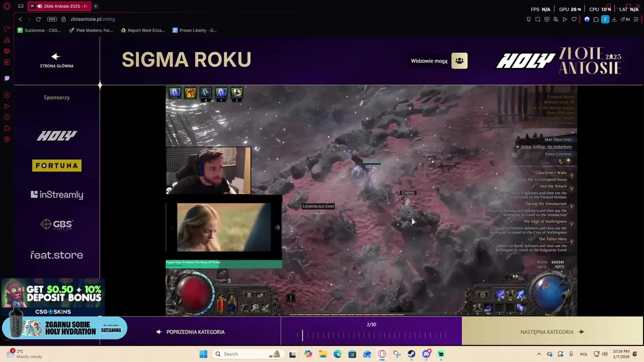644x362 pixels.
Task: Open History clock icon in sidebar
Action: pos(7,117)
